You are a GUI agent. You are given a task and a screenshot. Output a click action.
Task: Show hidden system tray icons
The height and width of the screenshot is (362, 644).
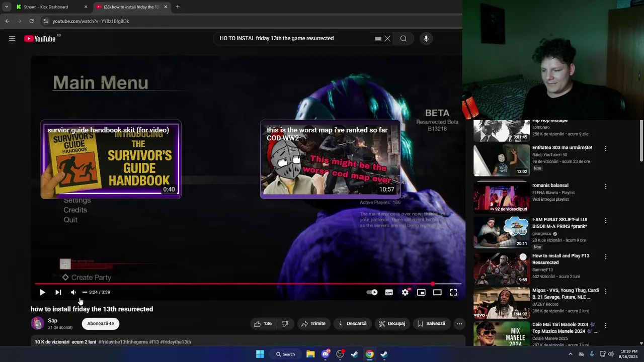[x=570, y=354]
